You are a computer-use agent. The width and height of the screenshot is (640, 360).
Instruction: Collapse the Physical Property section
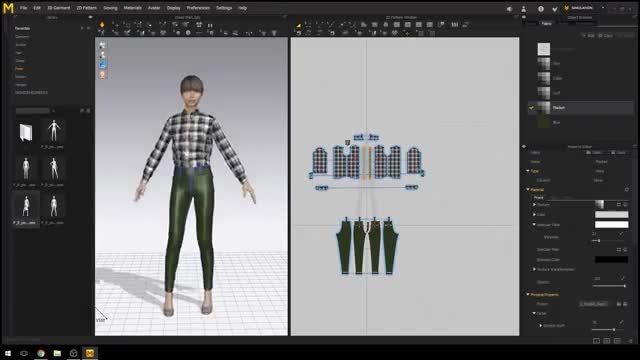point(528,294)
